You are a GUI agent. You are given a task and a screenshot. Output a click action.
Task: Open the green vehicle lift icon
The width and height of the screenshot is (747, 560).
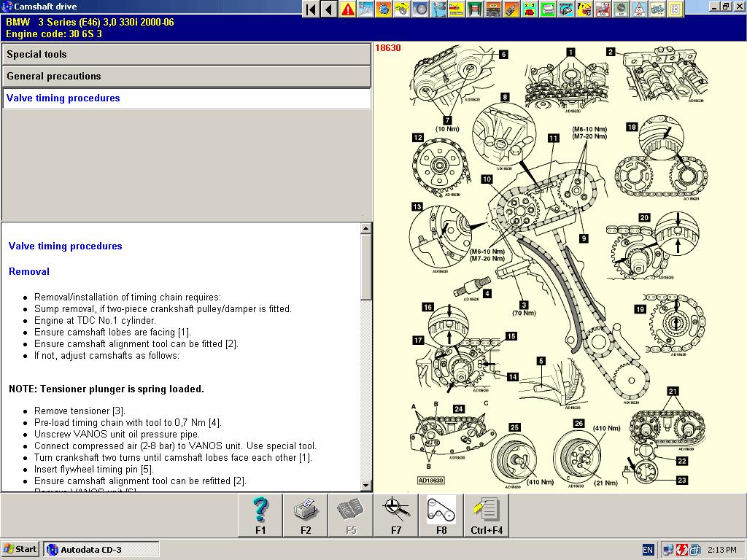pyautogui.click(x=474, y=9)
